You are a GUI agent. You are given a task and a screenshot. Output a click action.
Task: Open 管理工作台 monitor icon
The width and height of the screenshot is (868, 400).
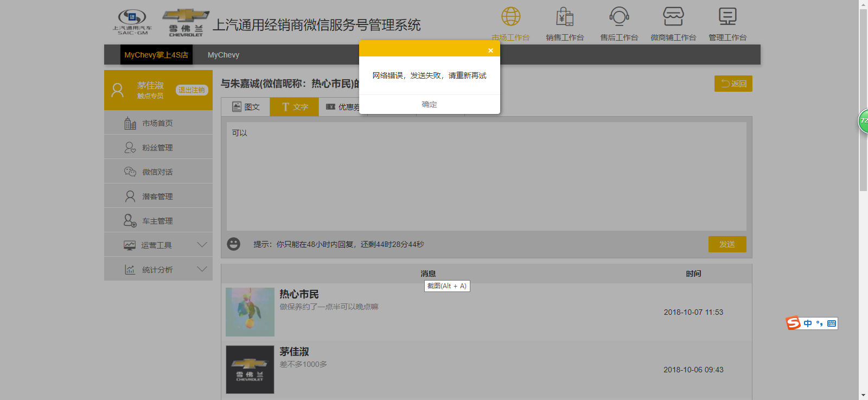727,17
